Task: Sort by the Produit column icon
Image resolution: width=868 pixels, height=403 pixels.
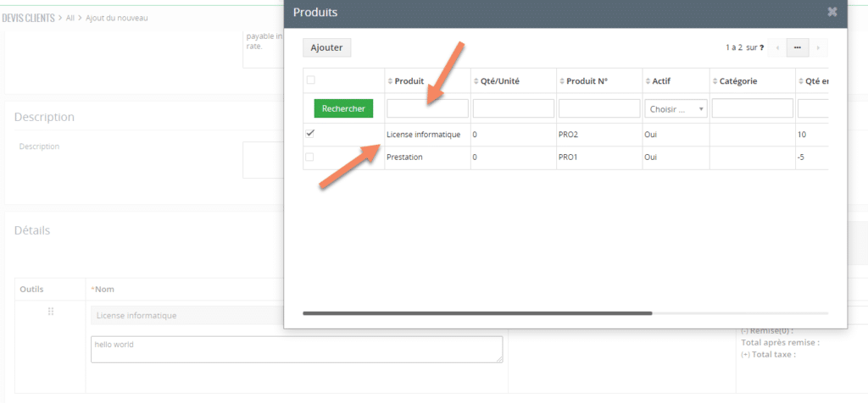Action: click(x=390, y=81)
